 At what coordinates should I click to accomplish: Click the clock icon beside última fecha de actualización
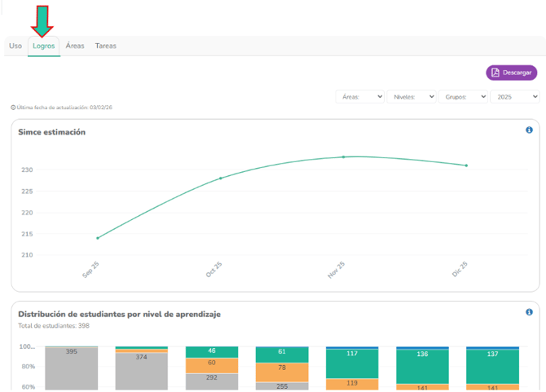pyautogui.click(x=13, y=108)
